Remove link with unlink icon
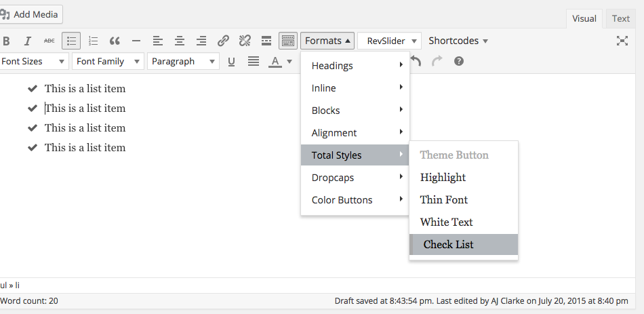 (x=245, y=41)
